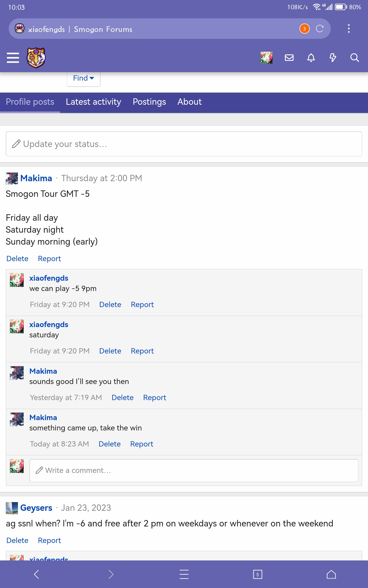The width and height of the screenshot is (368, 588).
Task: Tap the Smogon Forums logo
Action: [36, 58]
